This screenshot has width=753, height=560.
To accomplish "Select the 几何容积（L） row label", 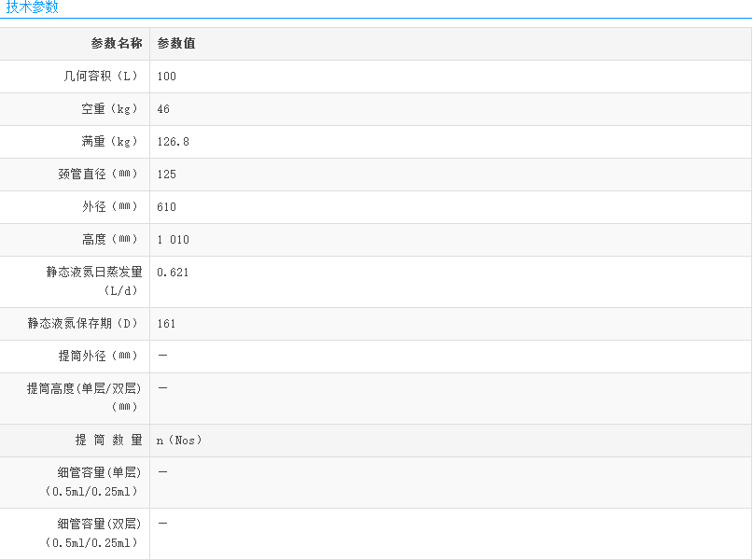I will point(103,77).
